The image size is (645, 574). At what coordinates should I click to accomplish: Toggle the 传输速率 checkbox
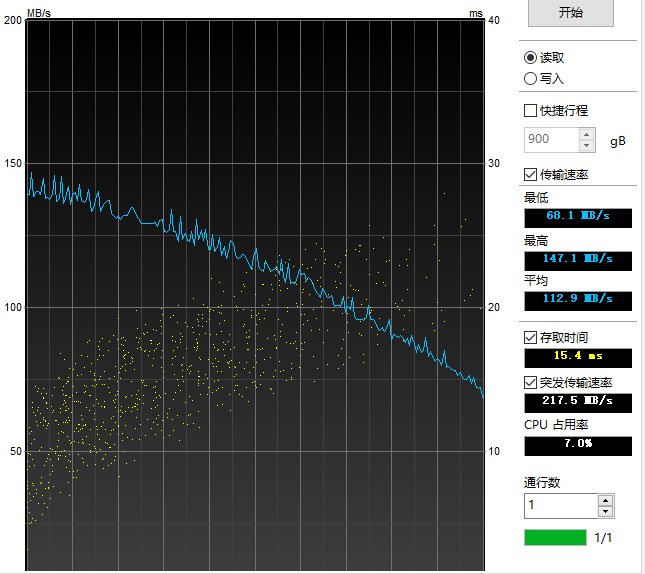(x=530, y=174)
